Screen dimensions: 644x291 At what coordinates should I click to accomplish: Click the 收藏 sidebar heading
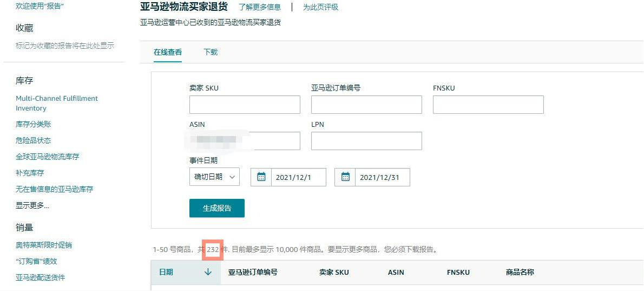[24, 28]
